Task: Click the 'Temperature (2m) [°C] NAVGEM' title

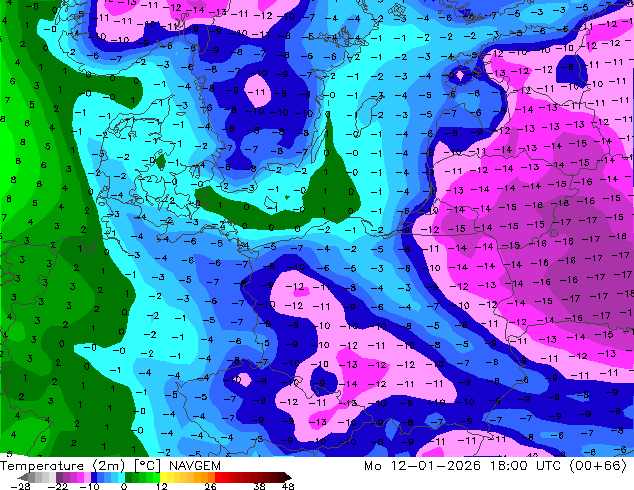Action: pos(110,466)
